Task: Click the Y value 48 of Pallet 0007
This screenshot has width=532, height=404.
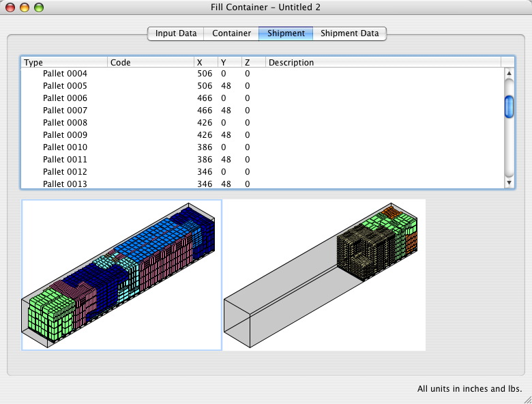Action: (226, 111)
